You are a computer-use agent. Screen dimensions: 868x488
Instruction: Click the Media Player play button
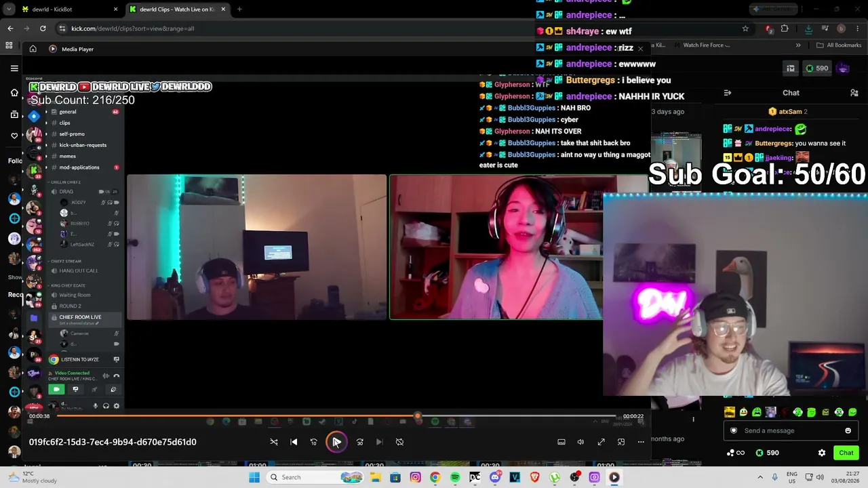tap(336, 442)
